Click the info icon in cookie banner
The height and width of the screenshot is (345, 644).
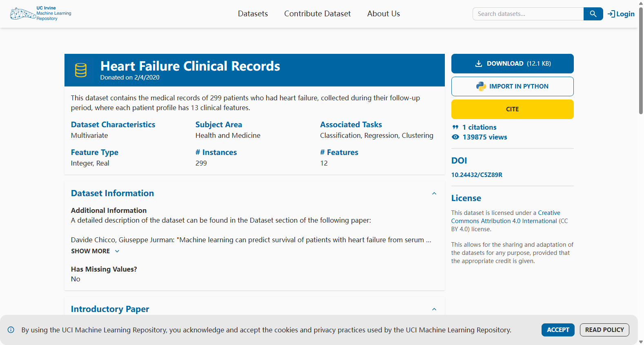pos(11,330)
